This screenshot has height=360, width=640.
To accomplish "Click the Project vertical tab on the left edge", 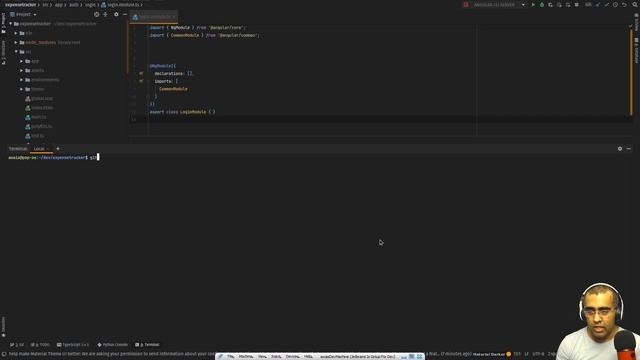I will pos(3,22).
